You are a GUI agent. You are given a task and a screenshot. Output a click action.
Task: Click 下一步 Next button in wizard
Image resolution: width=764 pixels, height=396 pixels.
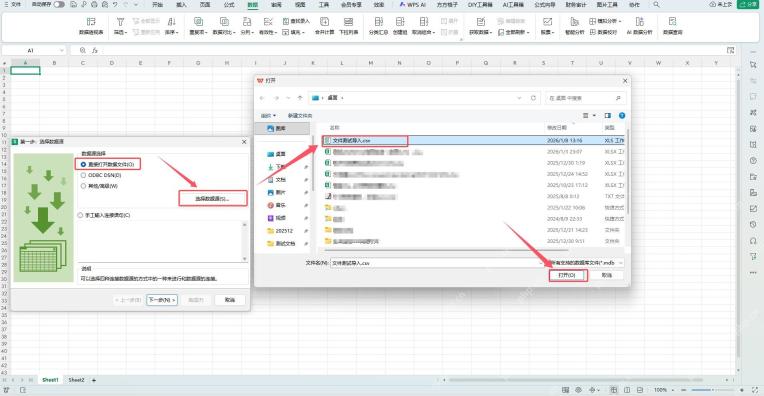[x=162, y=300]
